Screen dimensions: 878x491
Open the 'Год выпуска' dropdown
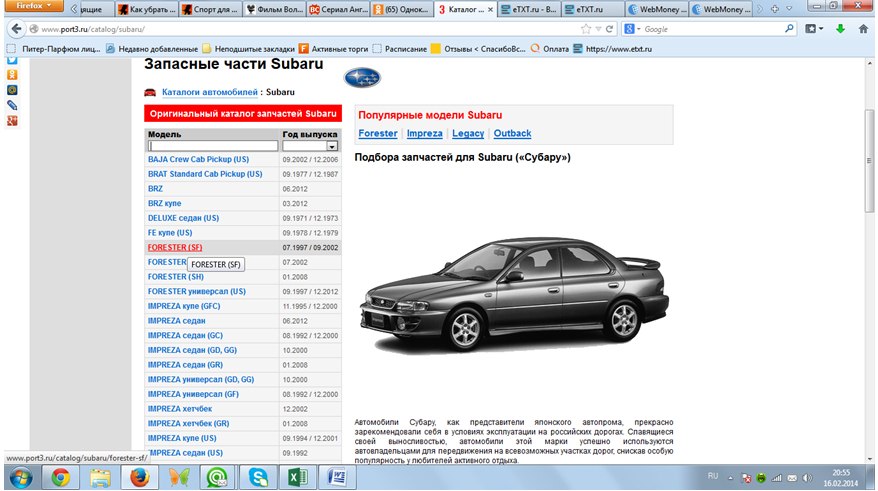coord(310,146)
